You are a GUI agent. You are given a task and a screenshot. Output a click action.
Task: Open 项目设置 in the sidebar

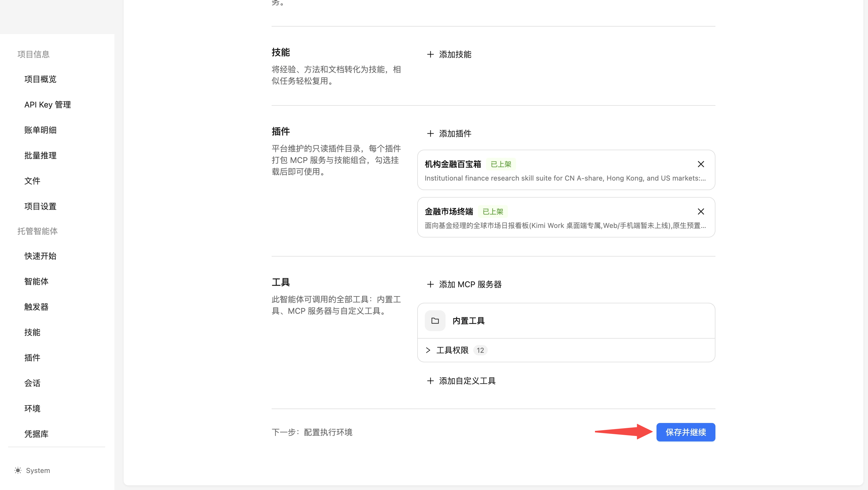40,206
